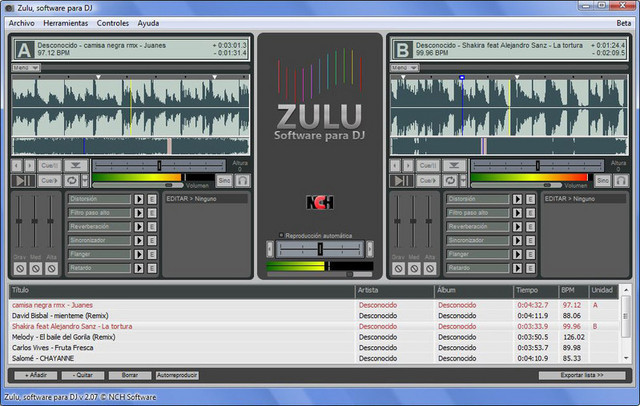Viewport: 640px width, 406px height.
Task: Kill the Grav (bass) band on deck A
Action: click(20, 268)
